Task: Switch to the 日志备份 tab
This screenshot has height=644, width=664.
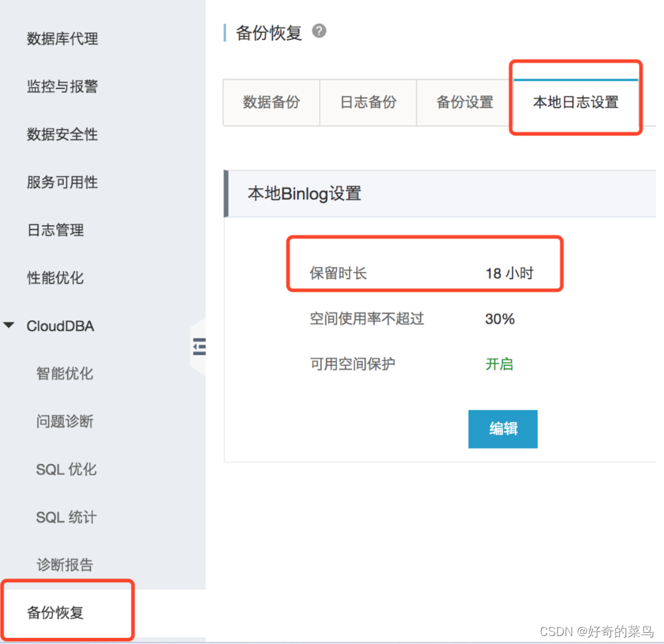Action: pyautogui.click(x=368, y=102)
